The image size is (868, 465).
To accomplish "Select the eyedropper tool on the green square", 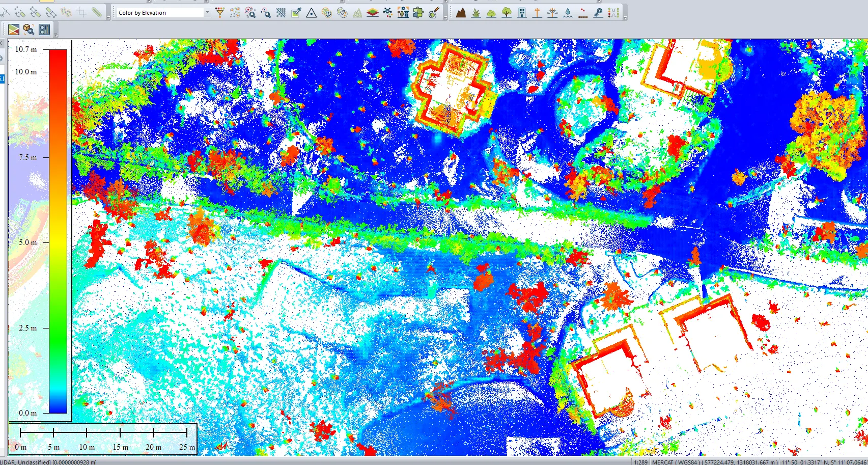I will (x=296, y=13).
